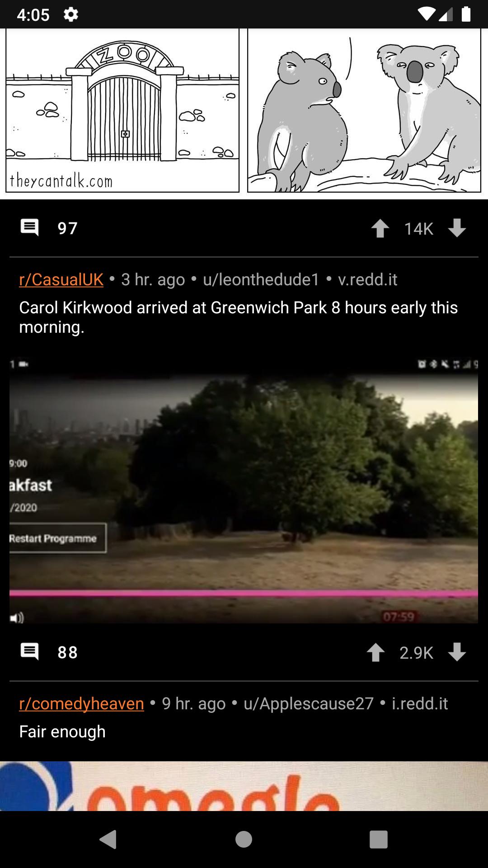Open the zoo gate comic panel

pyautogui.click(x=122, y=110)
